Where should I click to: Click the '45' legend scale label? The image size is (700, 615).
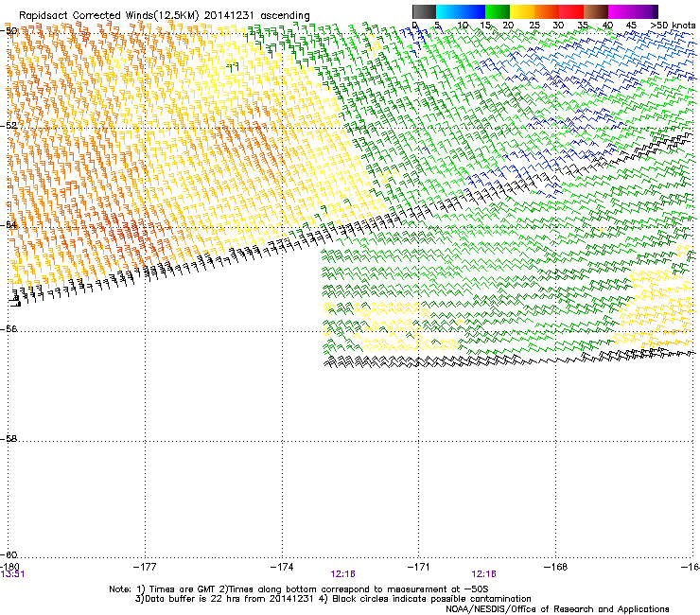coord(631,26)
